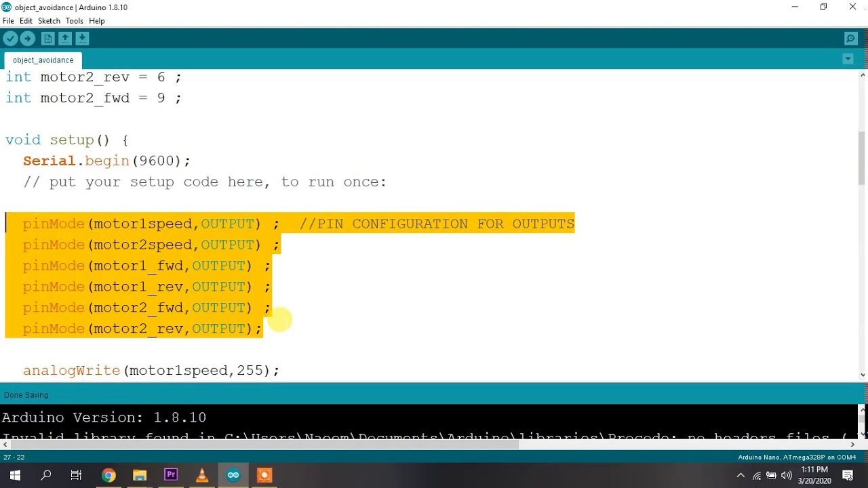Click the console horizontal scrollbar thumb

tap(264, 445)
